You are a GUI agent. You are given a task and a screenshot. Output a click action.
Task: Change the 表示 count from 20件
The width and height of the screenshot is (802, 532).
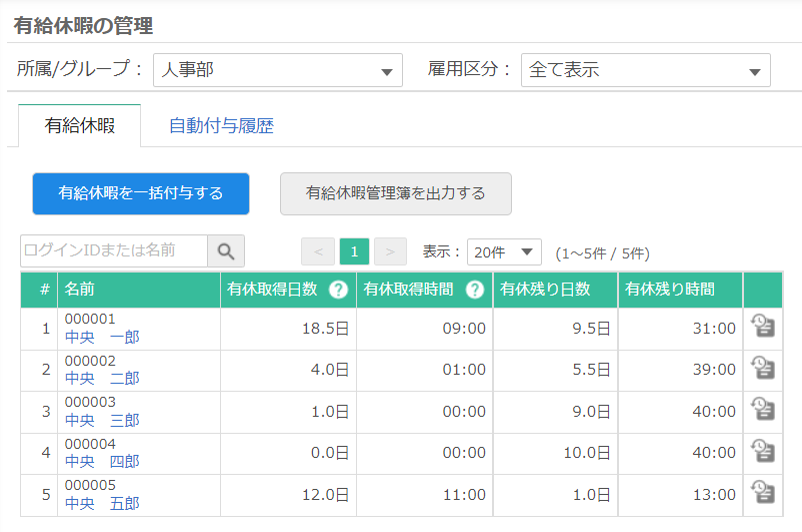click(504, 252)
